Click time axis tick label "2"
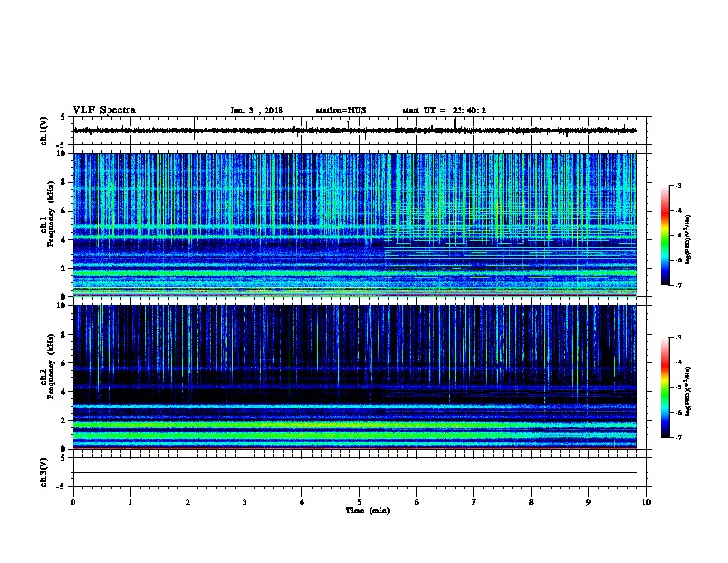The image size is (728, 563). (x=188, y=501)
